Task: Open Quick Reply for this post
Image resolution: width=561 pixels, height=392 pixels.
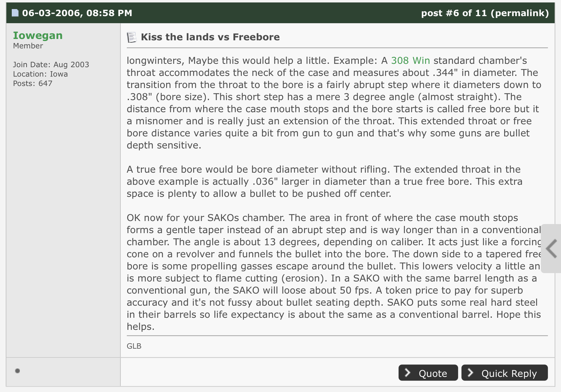Action: pos(504,373)
